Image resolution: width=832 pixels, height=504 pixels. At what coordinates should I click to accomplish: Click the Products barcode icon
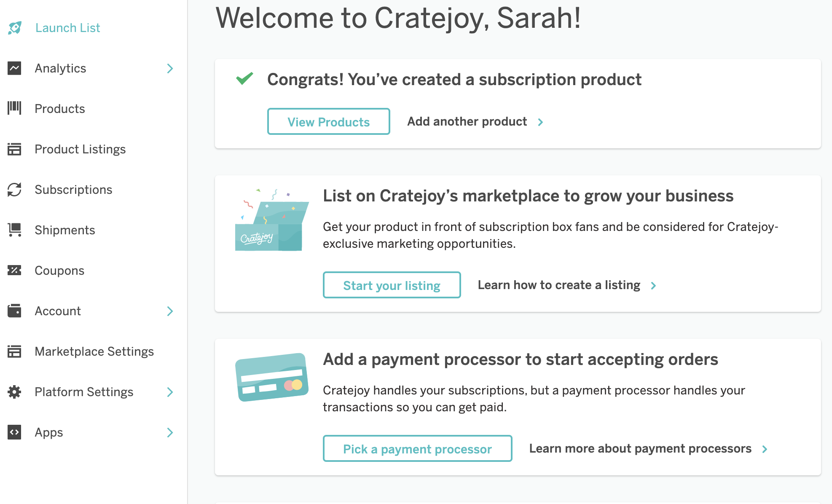tap(14, 108)
